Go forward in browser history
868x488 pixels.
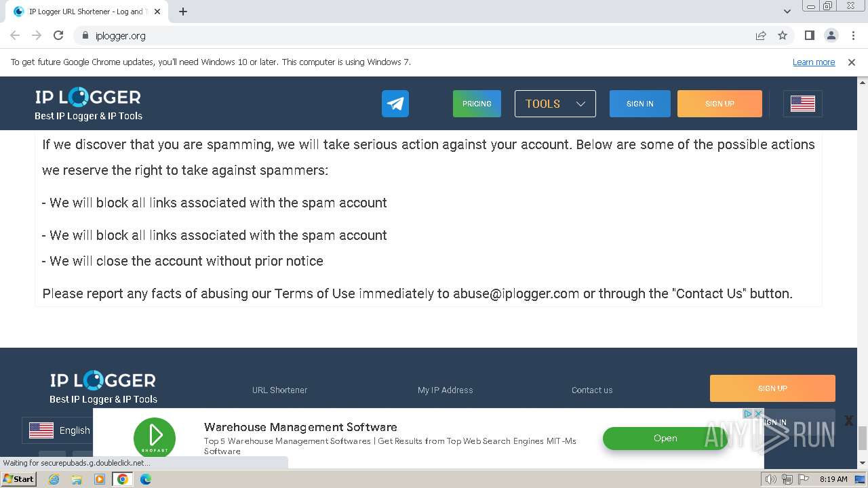37,35
